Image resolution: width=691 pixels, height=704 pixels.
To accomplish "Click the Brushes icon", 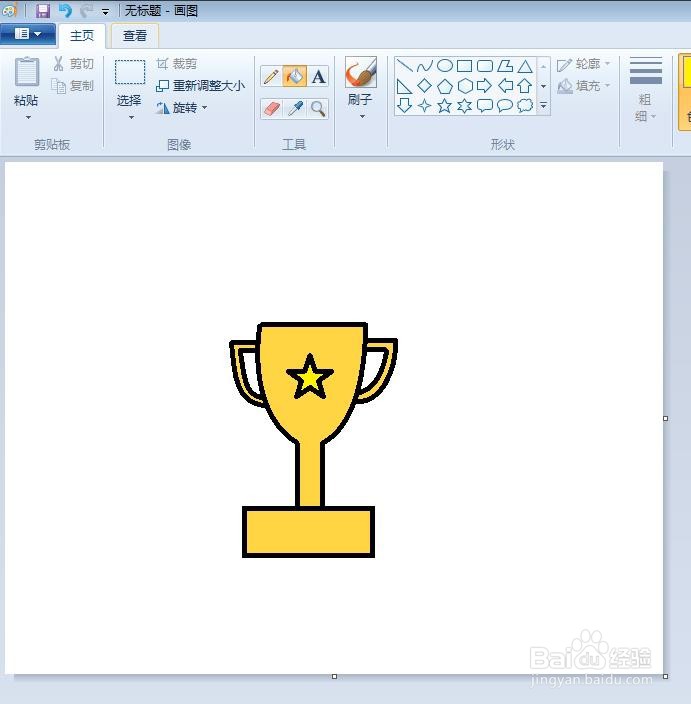I will 361,72.
